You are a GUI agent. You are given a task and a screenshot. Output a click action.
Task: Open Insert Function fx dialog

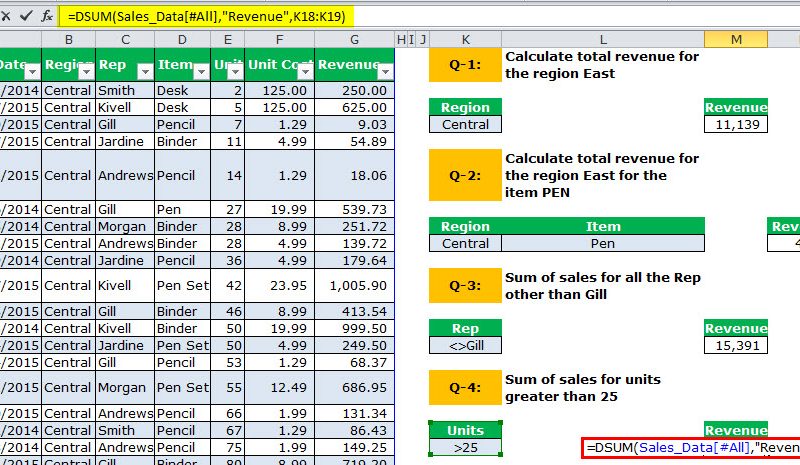click(47, 16)
